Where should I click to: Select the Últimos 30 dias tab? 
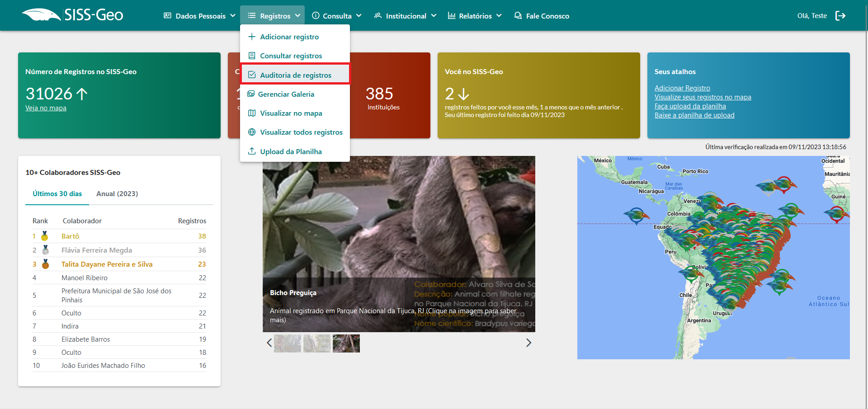[57, 193]
